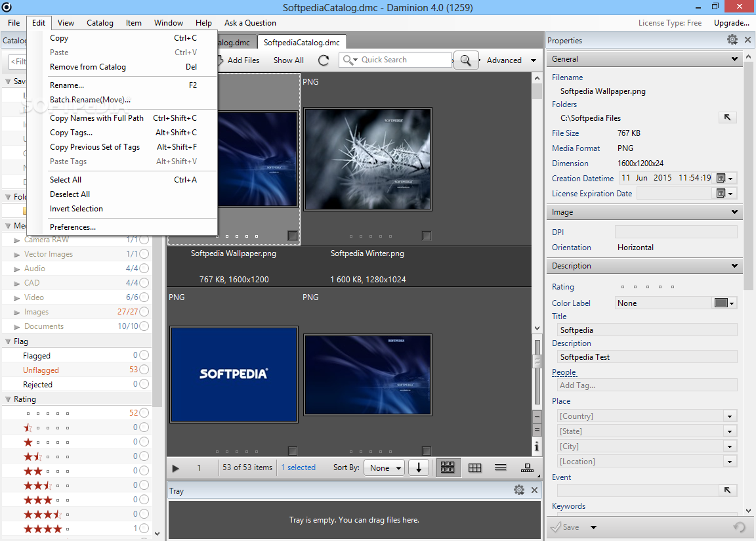The height and width of the screenshot is (541, 756).
Task: Close the Properties panel
Action: pyautogui.click(x=748, y=40)
